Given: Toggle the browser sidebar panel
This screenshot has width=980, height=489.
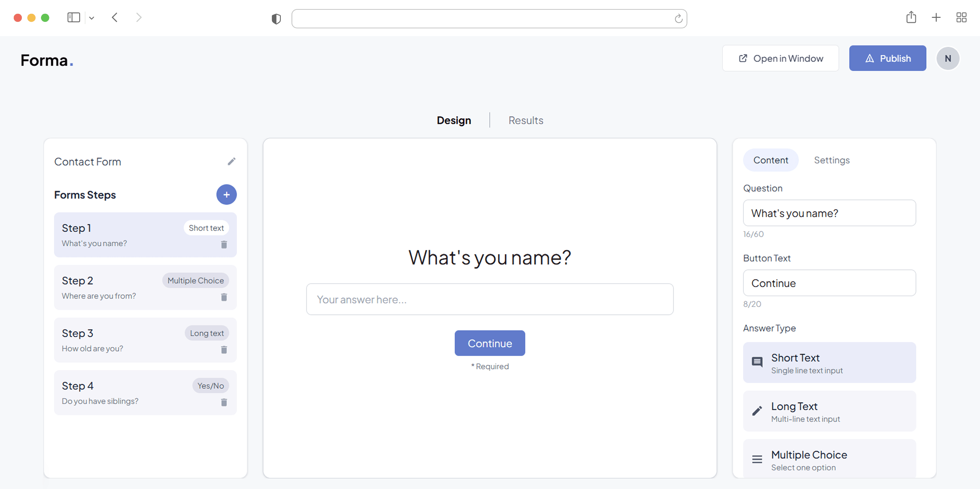Looking at the screenshot, I should coord(73,17).
